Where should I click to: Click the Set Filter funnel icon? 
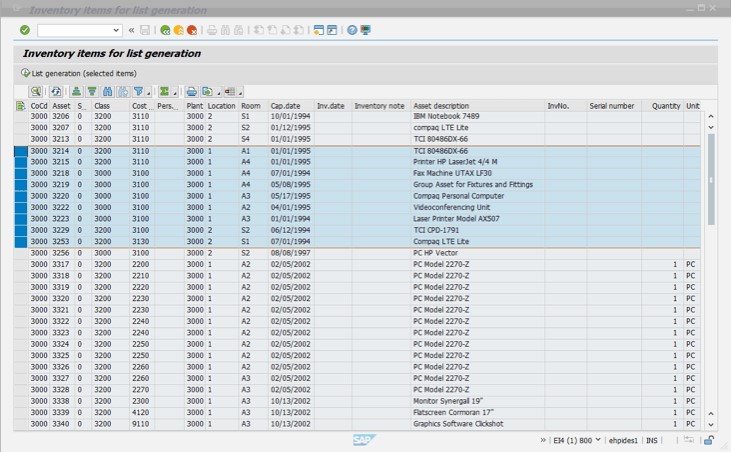138,92
